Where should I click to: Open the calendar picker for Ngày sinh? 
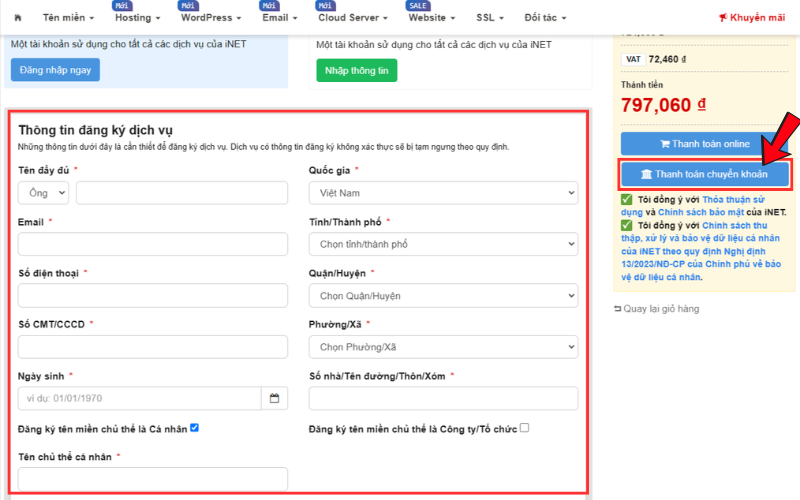[x=274, y=398]
